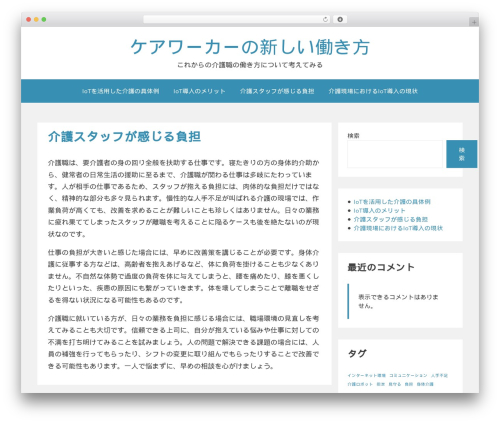Image resolution: width=500 pixels, height=423 pixels.
Task: Open IoTを活用した介護の具体例 in the navigation bar
Action: tap(120, 91)
